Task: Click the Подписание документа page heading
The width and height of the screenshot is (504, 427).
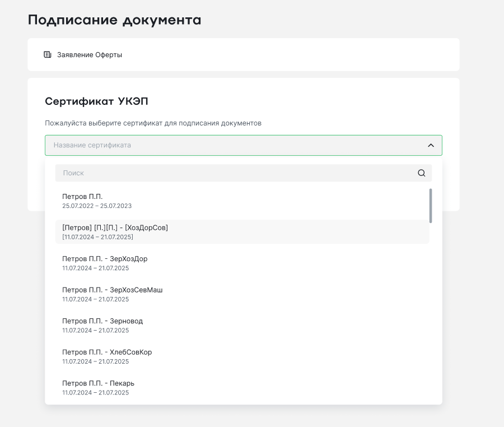Action: tap(114, 20)
